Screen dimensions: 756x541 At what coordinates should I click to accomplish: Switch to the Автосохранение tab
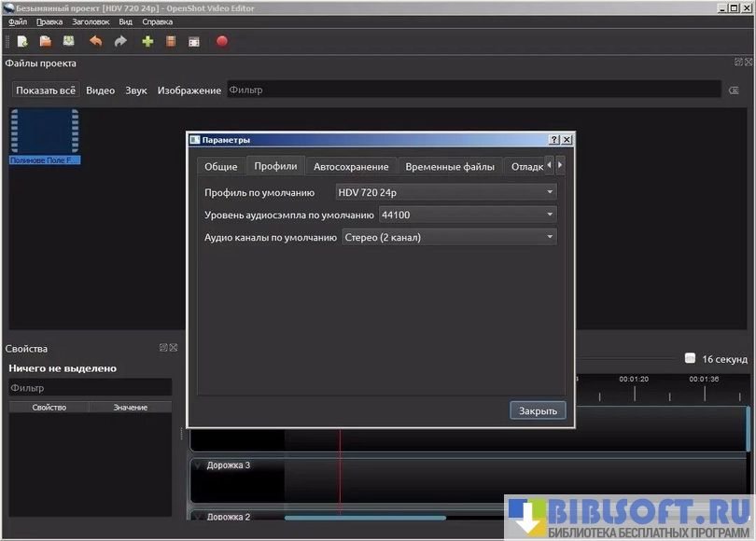click(x=351, y=166)
